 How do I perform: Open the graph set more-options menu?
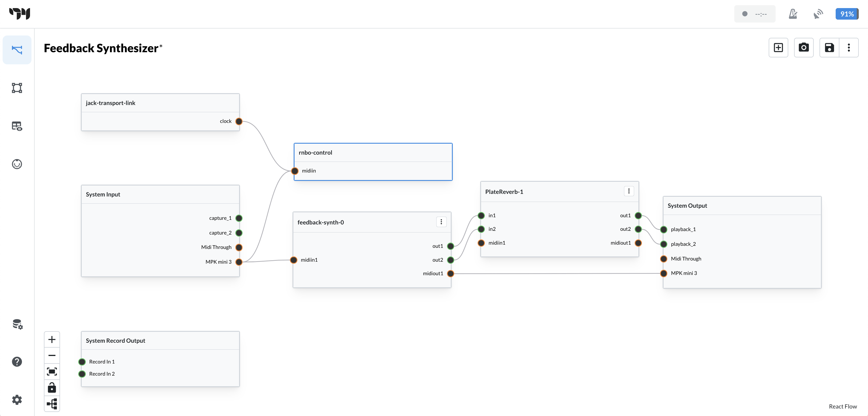point(849,47)
